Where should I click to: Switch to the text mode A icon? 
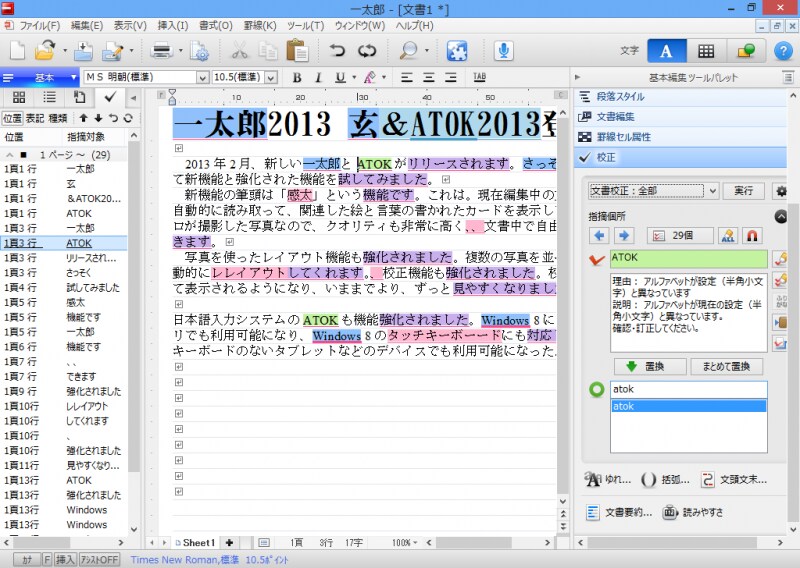[666, 51]
